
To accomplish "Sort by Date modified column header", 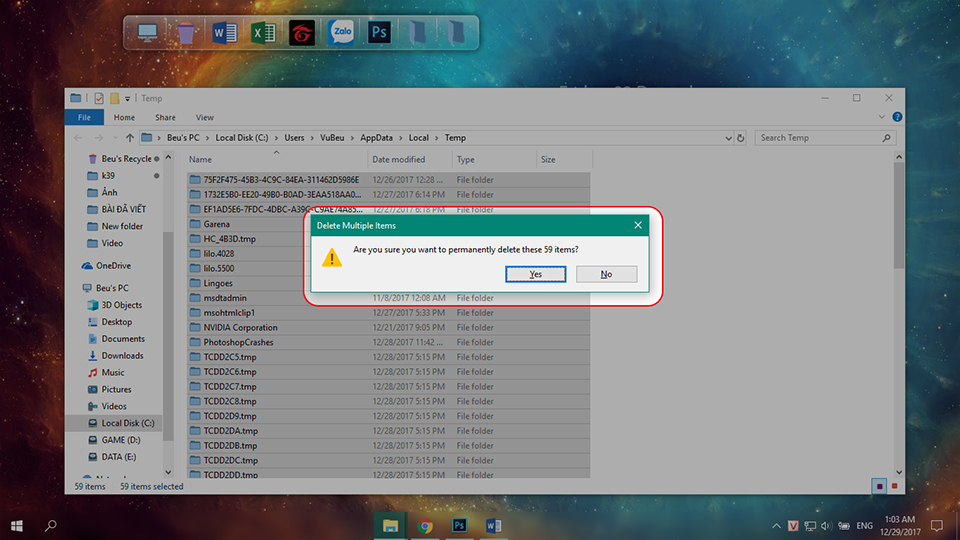I will pos(410,159).
